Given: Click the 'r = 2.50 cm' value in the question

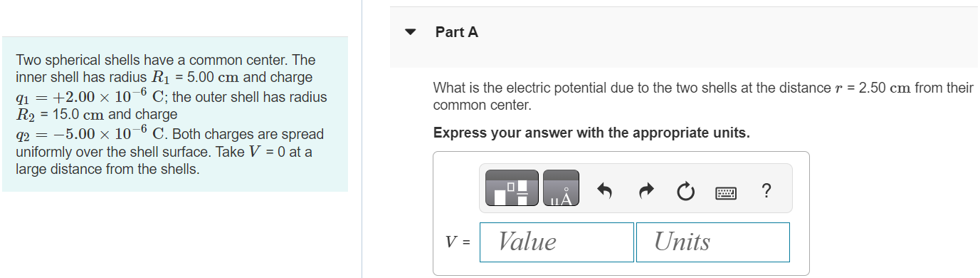Looking at the screenshot, I should tap(873, 88).
